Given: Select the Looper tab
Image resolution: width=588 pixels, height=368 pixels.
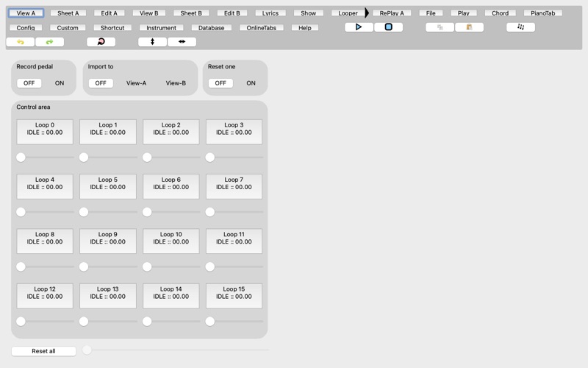Looking at the screenshot, I should pos(348,13).
